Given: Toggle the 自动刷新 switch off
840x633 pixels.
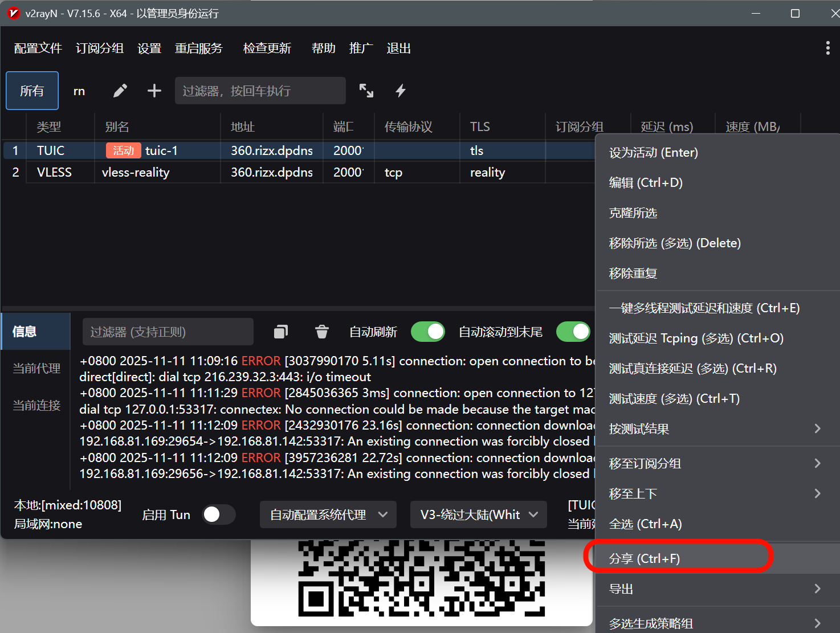Looking at the screenshot, I should tap(427, 332).
